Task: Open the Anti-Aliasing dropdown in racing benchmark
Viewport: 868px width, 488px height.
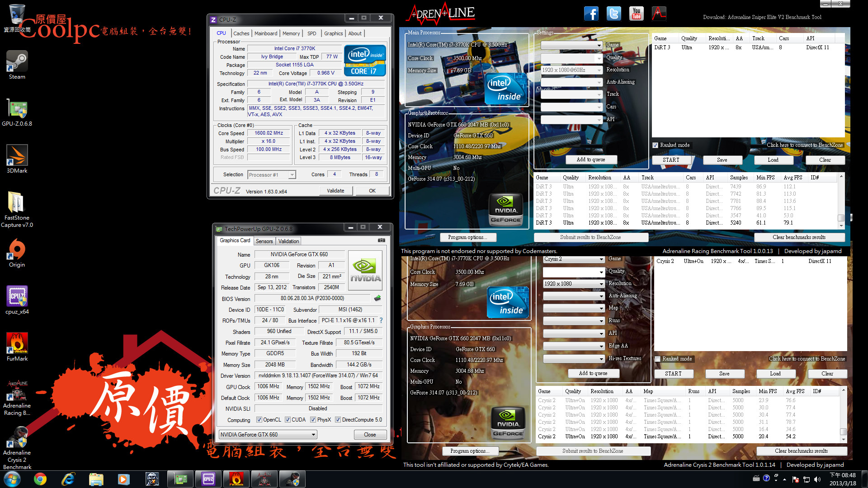Action: pos(571,82)
